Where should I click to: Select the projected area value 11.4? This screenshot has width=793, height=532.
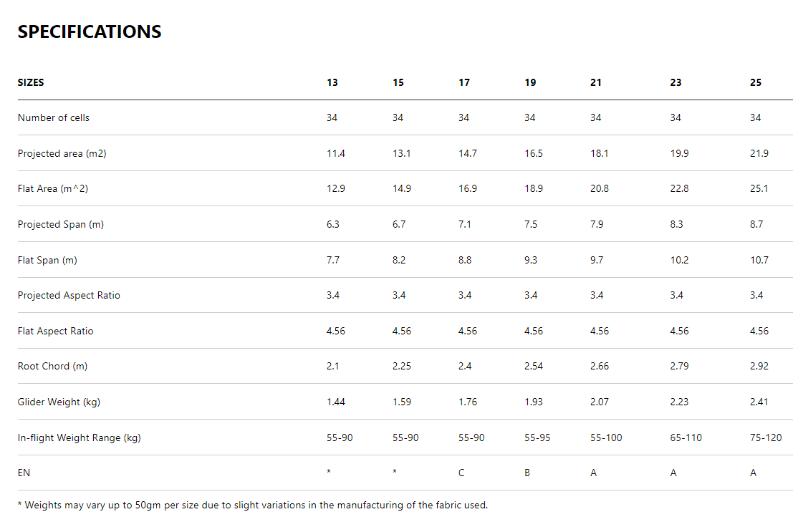(x=336, y=153)
